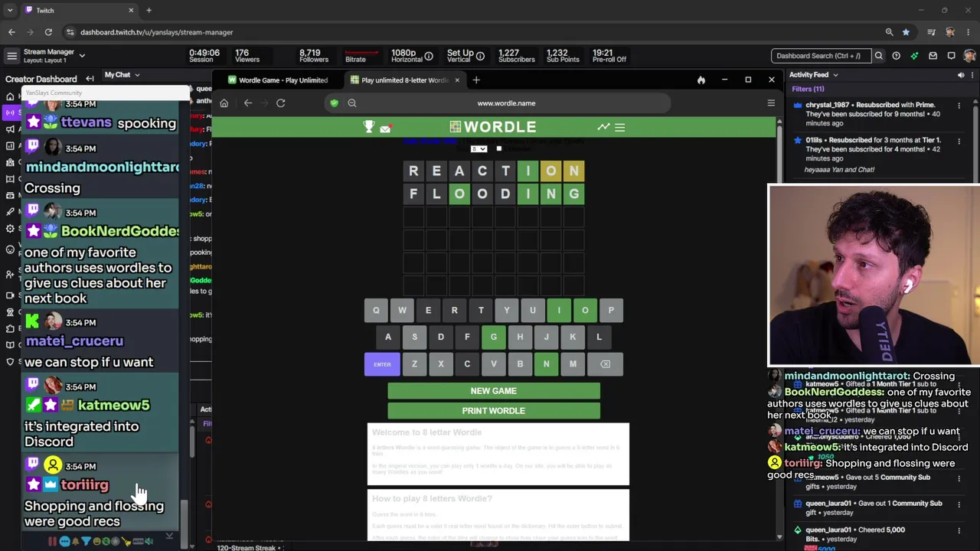The width and height of the screenshot is (980, 551).
Task: Tap the green G key on Wordle keyboard
Action: 494,337
